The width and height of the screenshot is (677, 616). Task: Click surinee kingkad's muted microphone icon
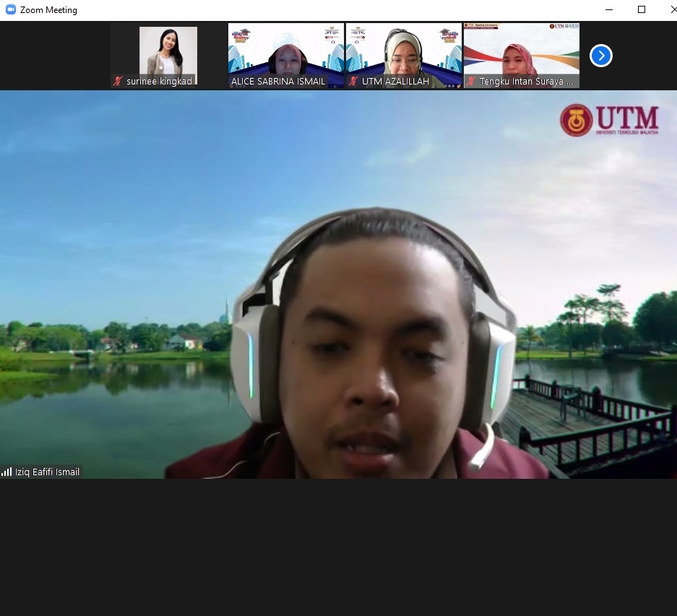(x=118, y=82)
